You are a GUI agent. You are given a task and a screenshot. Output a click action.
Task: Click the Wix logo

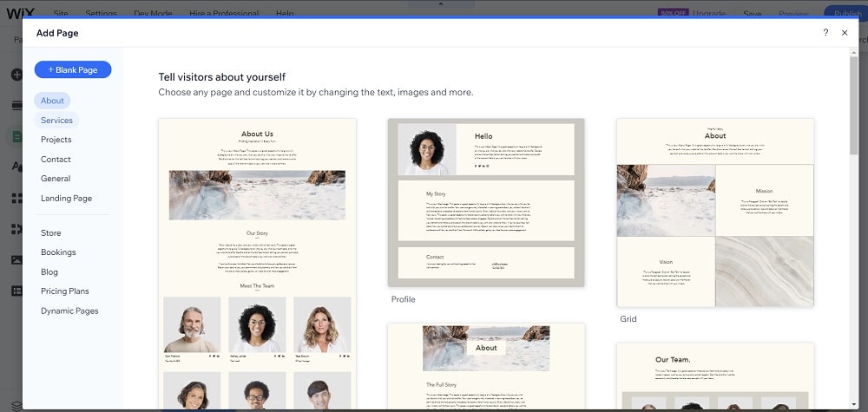pyautogui.click(x=21, y=11)
